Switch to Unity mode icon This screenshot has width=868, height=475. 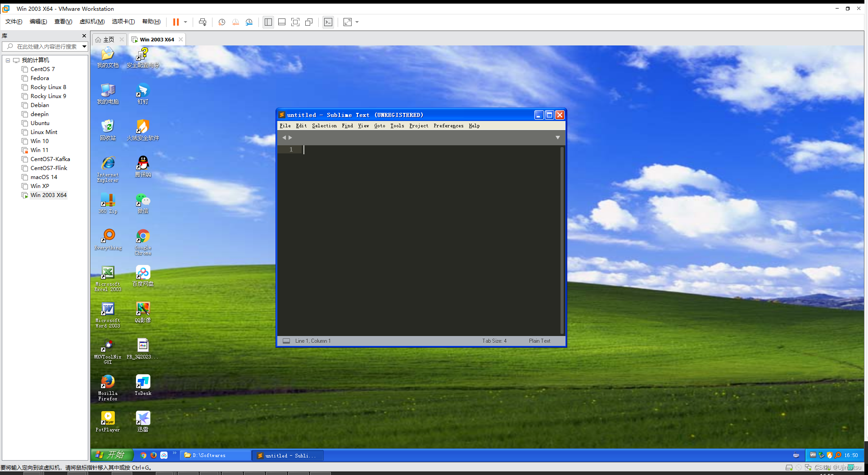(309, 22)
